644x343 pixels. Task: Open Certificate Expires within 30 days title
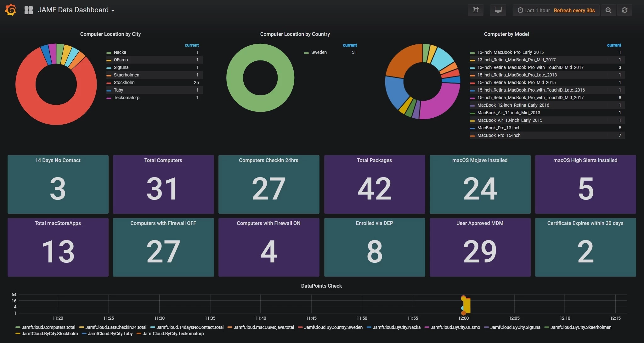[585, 223]
